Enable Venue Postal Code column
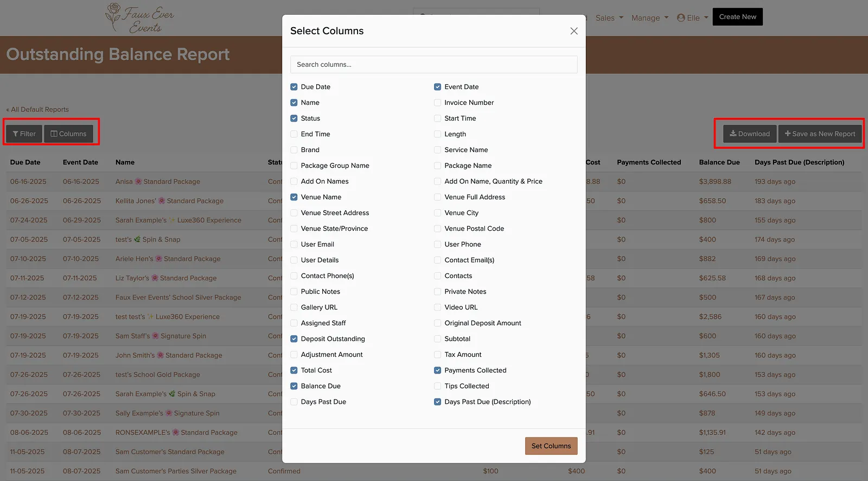Screen dimensions: 868x481 pos(437,229)
